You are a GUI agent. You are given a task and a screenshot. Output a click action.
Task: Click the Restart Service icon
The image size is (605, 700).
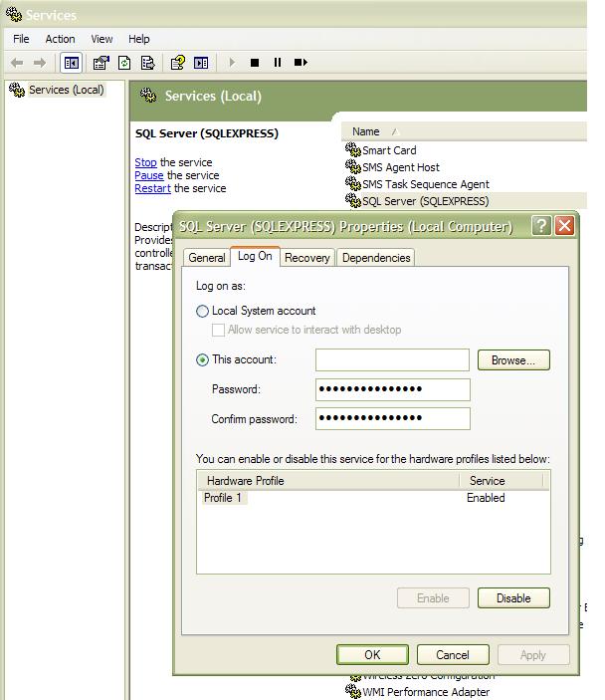coord(301,63)
